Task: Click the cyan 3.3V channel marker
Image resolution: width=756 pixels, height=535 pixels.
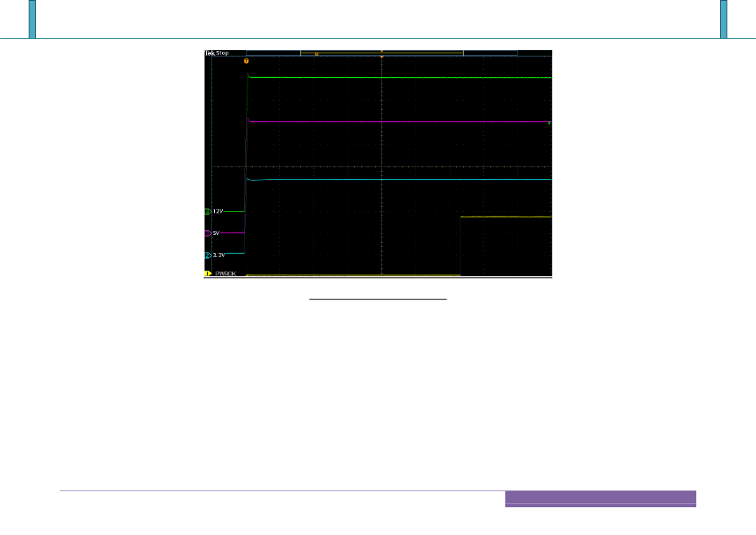Action: coord(208,256)
